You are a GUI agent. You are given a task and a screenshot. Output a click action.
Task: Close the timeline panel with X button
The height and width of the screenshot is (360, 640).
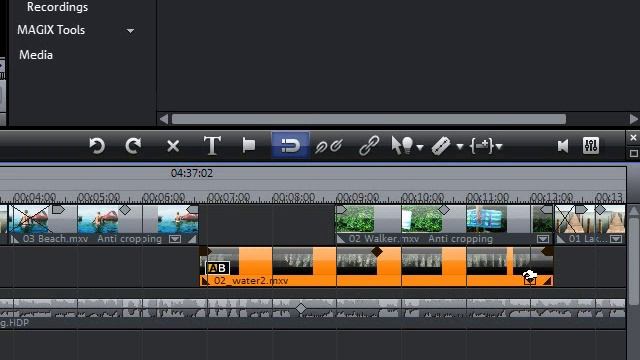click(633, 138)
